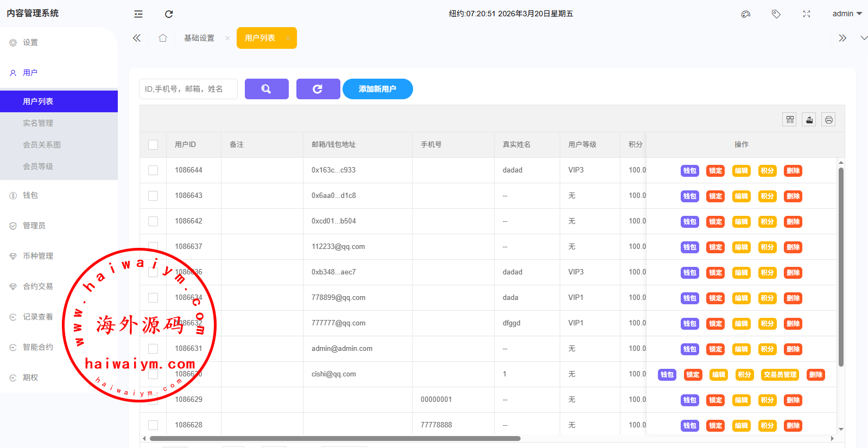Click the export table icon
The image size is (868, 448).
809,120
